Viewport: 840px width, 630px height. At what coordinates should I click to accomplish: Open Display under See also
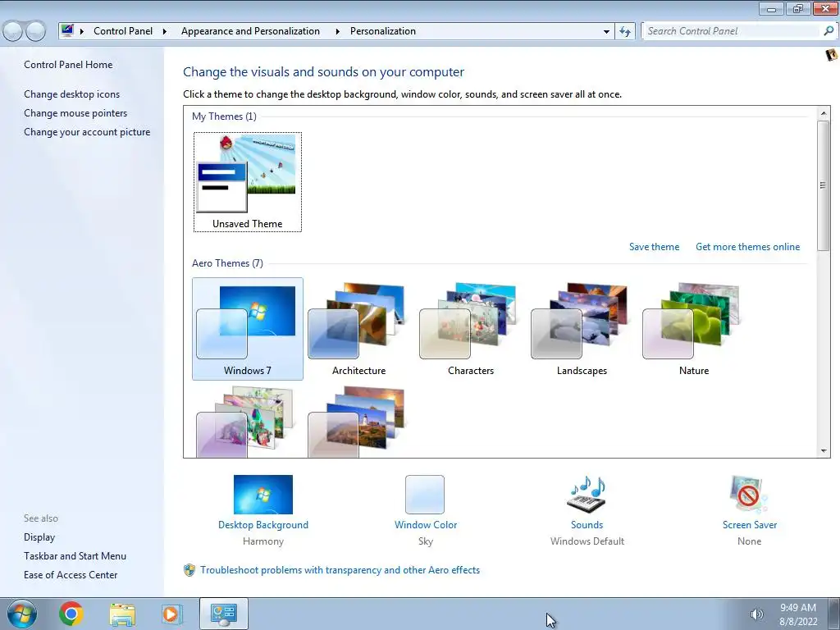(39, 537)
